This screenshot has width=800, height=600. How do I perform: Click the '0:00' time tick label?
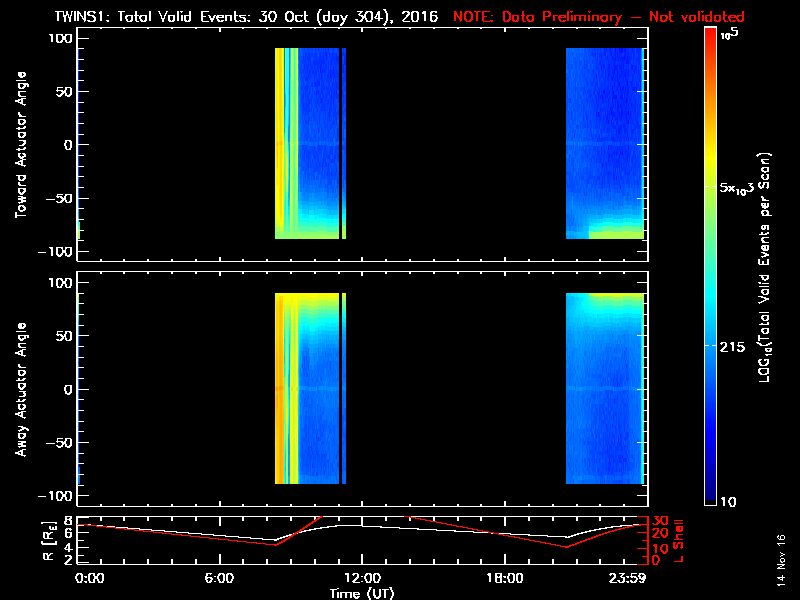pyautogui.click(x=89, y=578)
